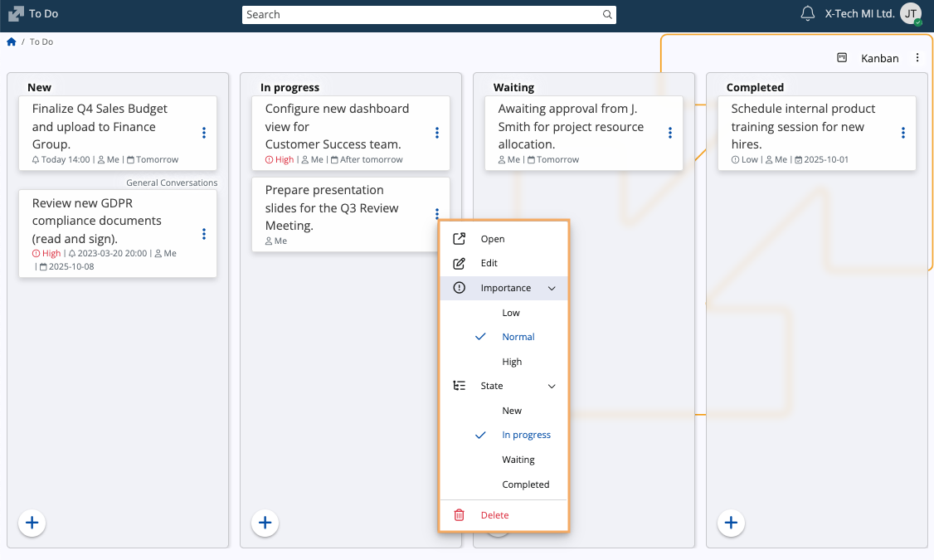Open menu for Review new GDPR card

coord(204,234)
